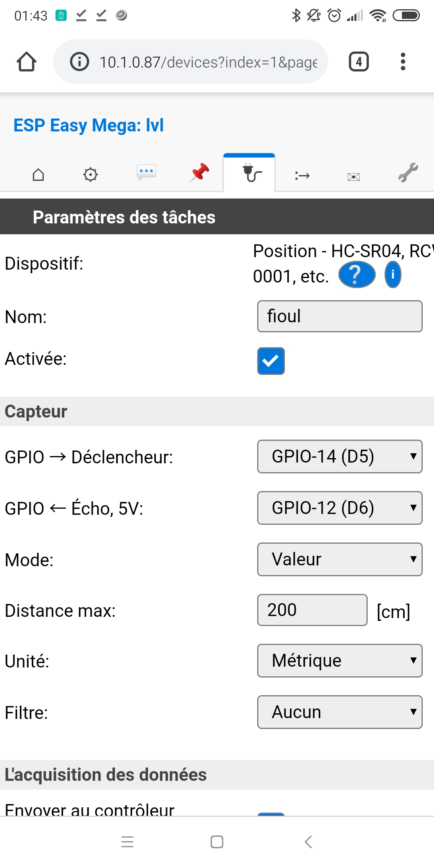Open the Tools wrench icon
The image size is (434, 868).
pos(407,173)
